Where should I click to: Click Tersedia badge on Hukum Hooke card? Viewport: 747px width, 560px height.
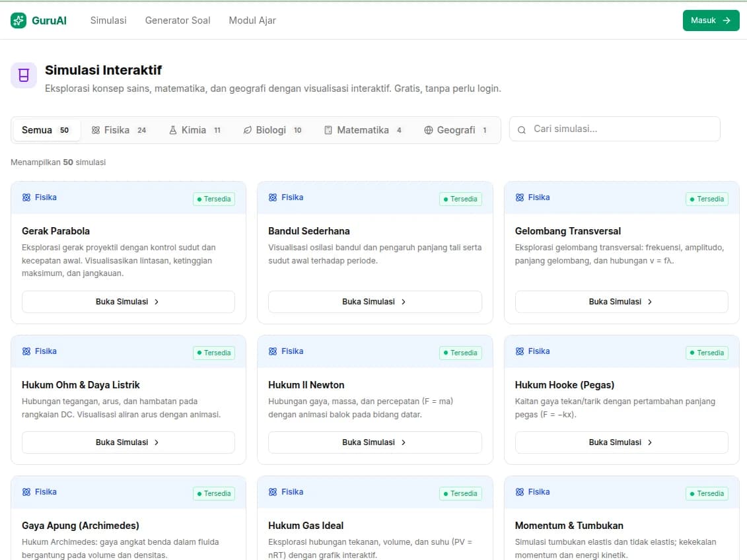[707, 353]
